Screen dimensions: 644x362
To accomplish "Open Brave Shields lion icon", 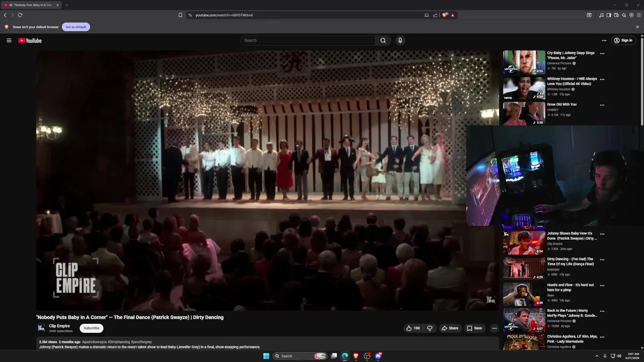I will click(445, 15).
